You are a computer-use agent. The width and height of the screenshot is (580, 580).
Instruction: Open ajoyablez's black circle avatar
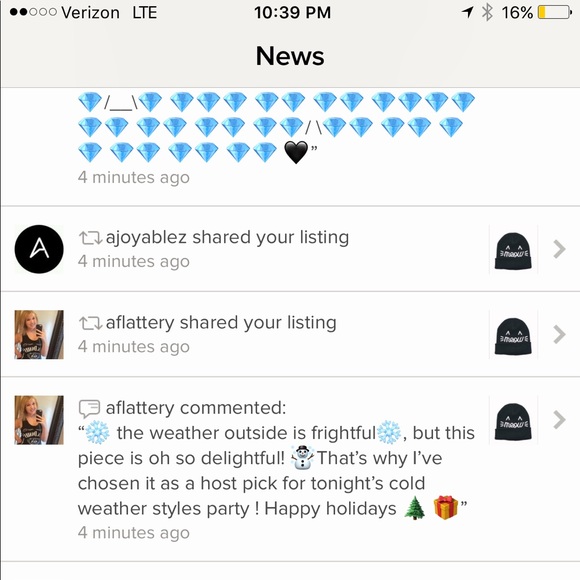39,249
